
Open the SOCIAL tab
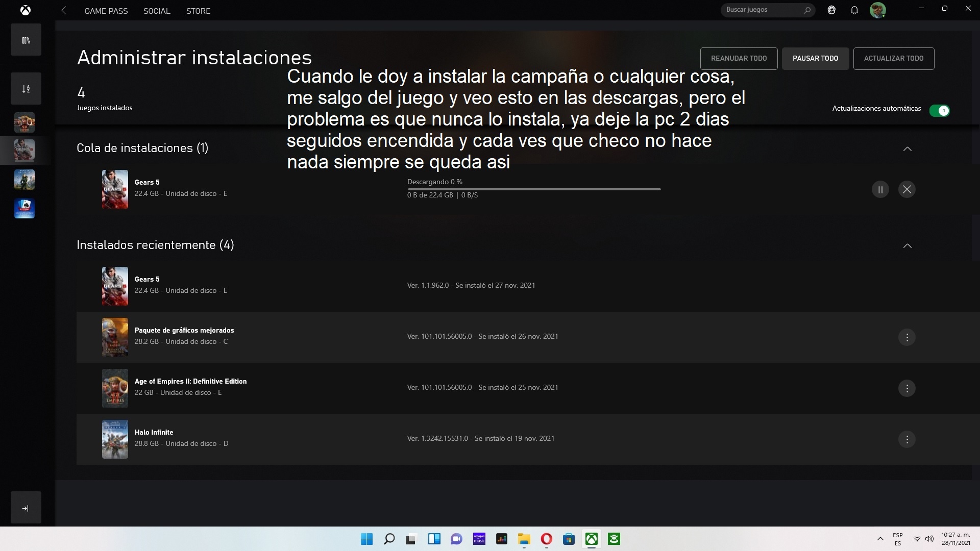click(157, 11)
